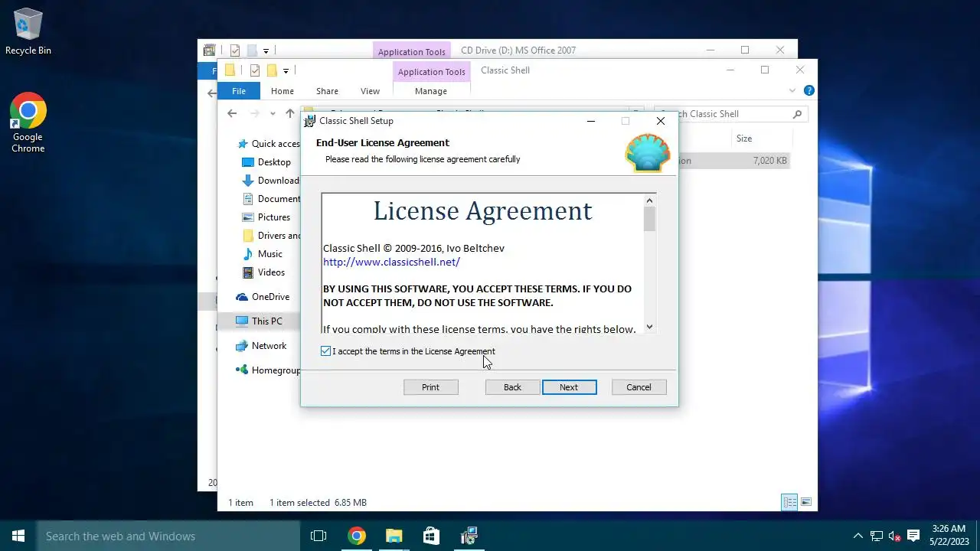Accept the license agreement terms checkbox

(326, 351)
